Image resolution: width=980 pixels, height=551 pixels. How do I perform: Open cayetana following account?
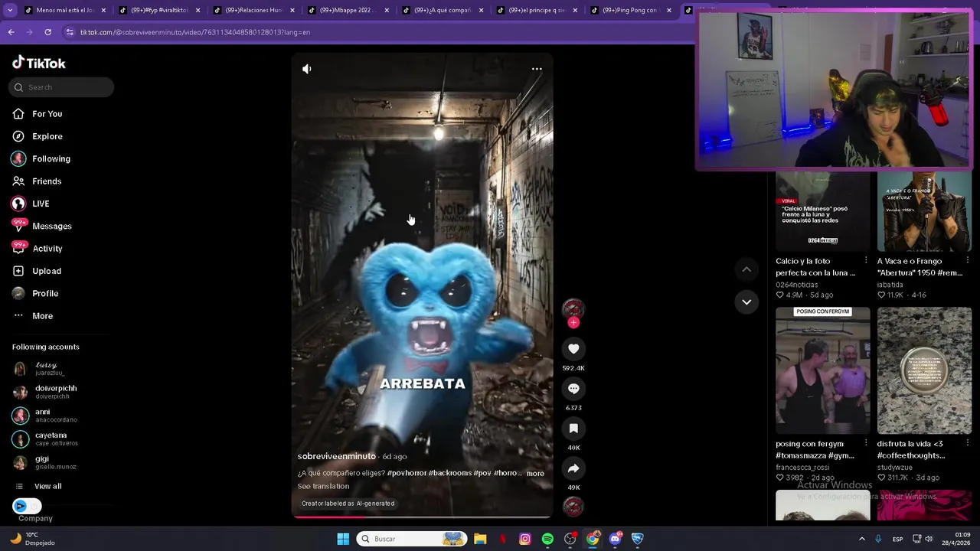pos(55,439)
